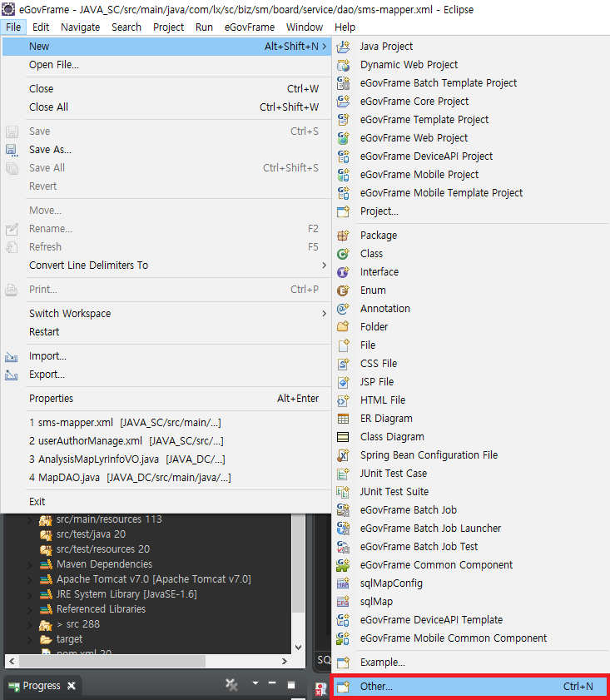
Task: Click the sqlMap icon
Action: [x=343, y=601]
